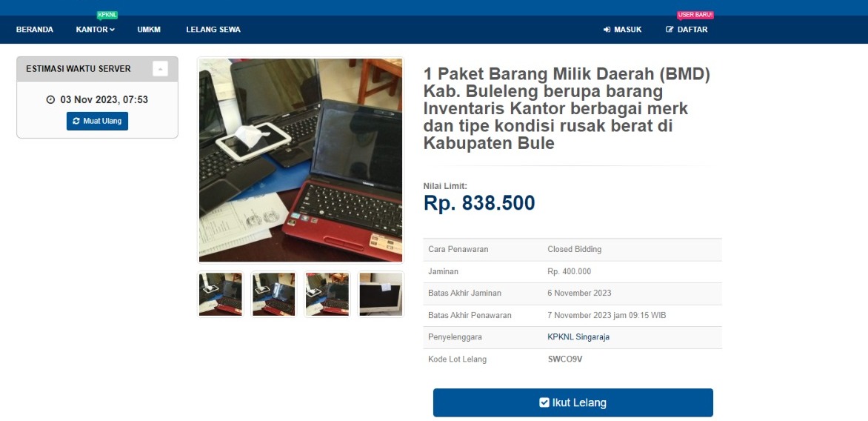This screenshot has width=868, height=421.
Task: Open the KPKNL Singaraja organizer link
Action: (x=578, y=337)
